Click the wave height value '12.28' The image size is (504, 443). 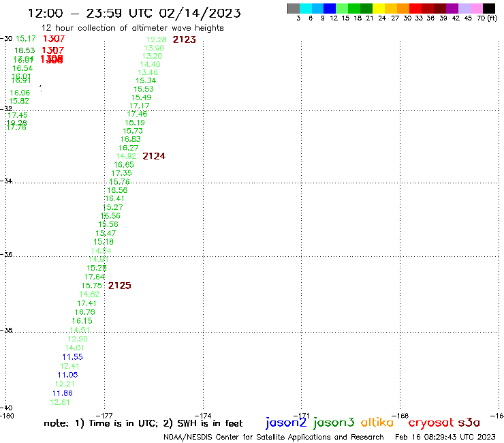(157, 40)
